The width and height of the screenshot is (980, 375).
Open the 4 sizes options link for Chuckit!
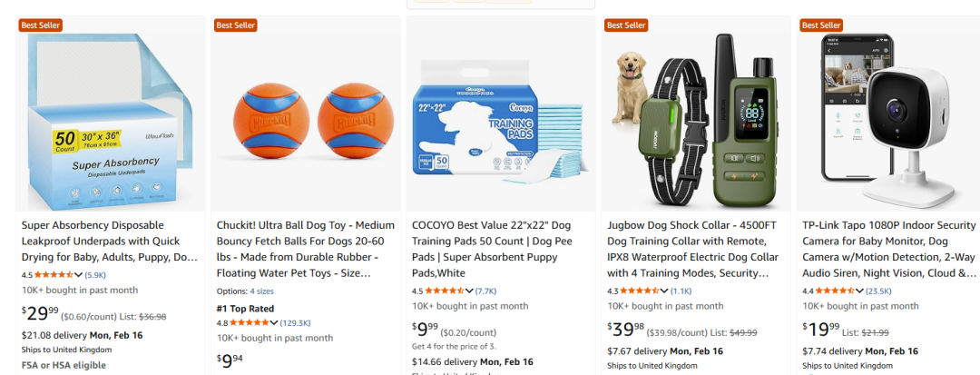point(260,291)
